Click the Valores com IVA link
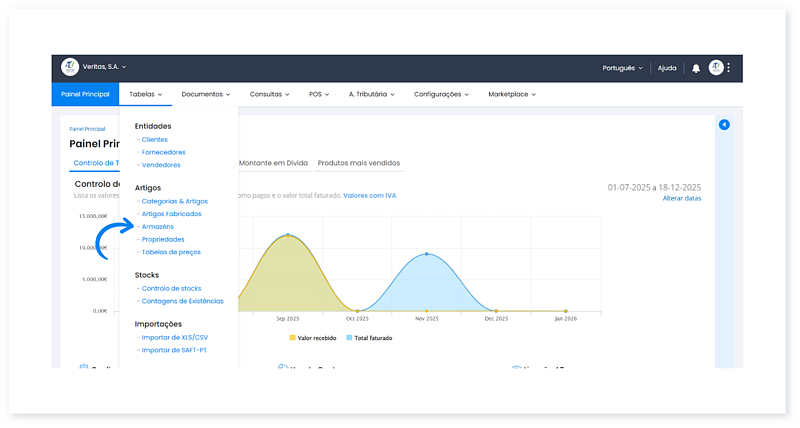Screen dimensions: 800x428 [369, 195]
